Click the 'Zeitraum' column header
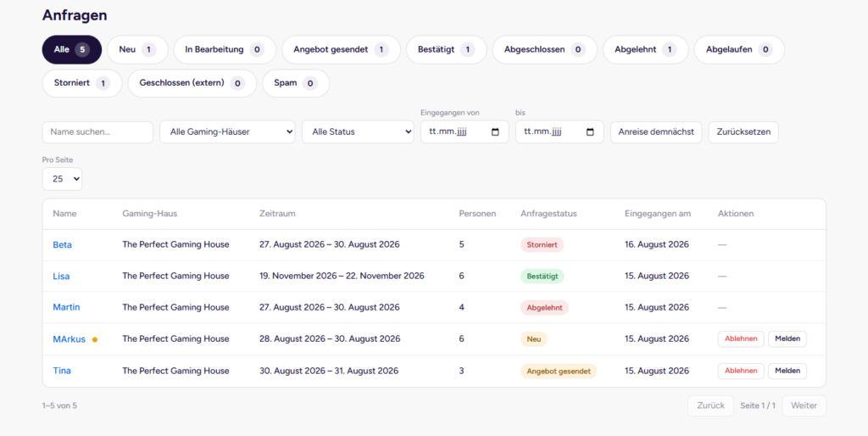Image resolution: width=868 pixels, height=436 pixels. pyautogui.click(x=277, y=213)
